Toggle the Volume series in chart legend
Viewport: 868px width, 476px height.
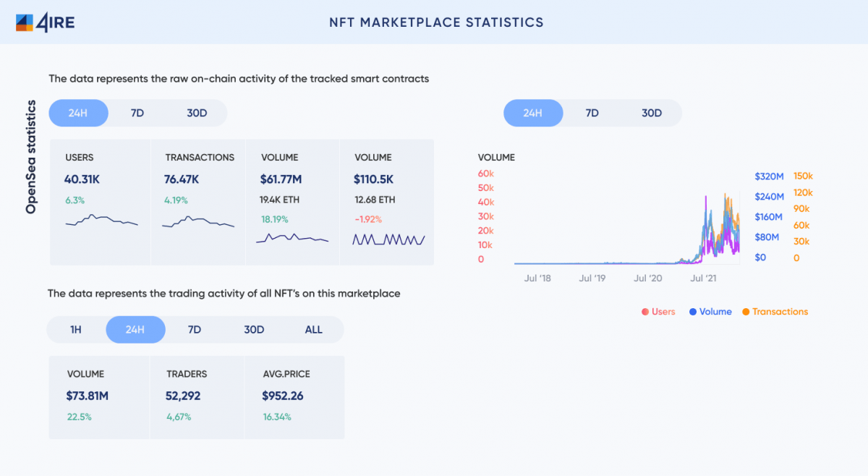click(x=710, y=312)
